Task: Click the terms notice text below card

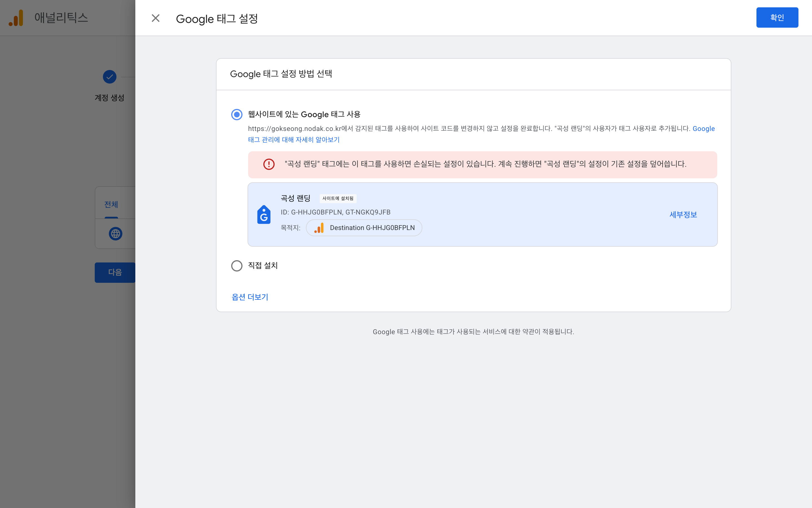Action: point(473,332)
